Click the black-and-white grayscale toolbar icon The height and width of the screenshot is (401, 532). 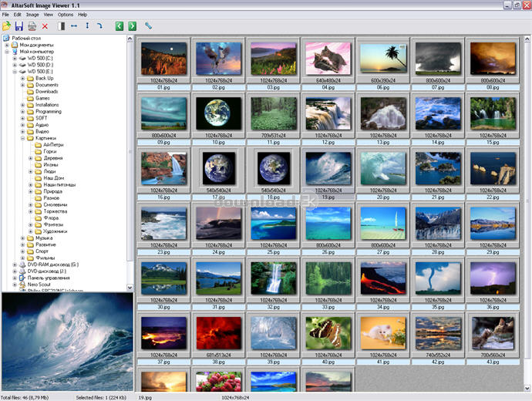tap(62, 26)
